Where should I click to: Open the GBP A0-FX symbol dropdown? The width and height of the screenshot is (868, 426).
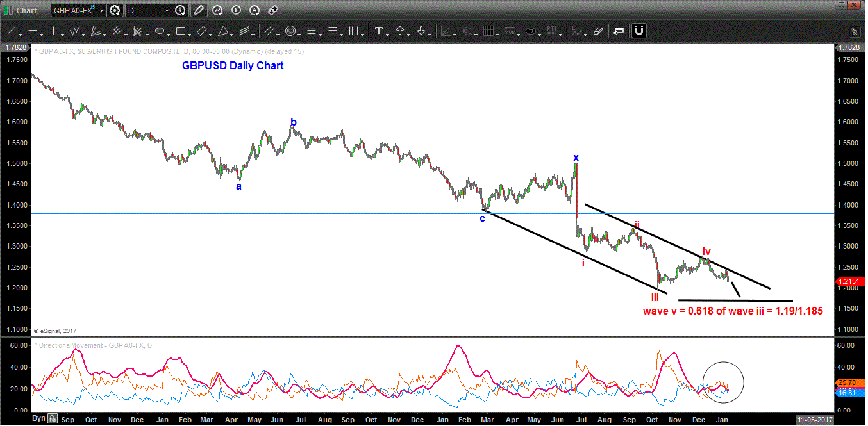point(101,10)
